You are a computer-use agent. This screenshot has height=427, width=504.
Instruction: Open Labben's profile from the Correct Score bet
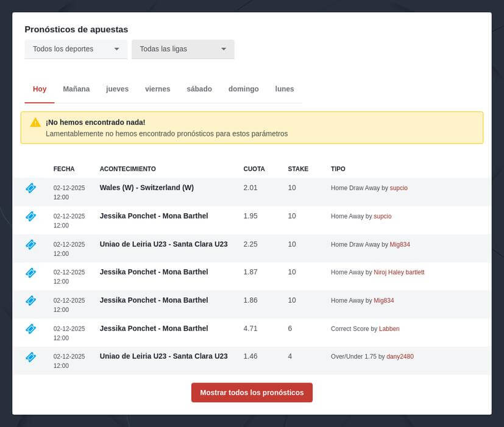coord(389,328)
